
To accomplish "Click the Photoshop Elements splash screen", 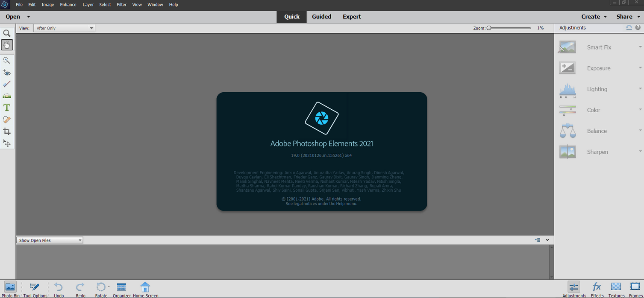I will tap(322, 152).
